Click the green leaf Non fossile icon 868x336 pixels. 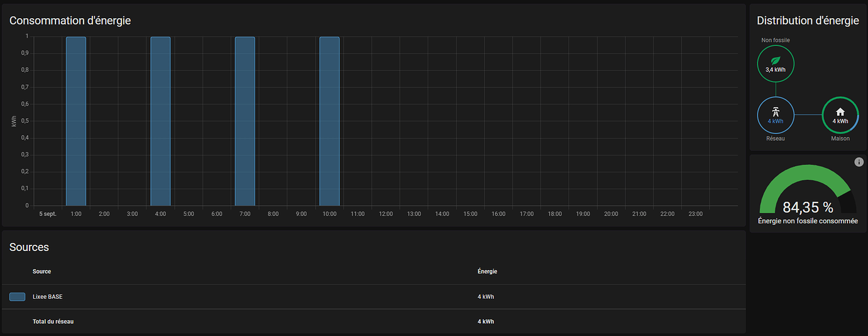tap(776, 60)
